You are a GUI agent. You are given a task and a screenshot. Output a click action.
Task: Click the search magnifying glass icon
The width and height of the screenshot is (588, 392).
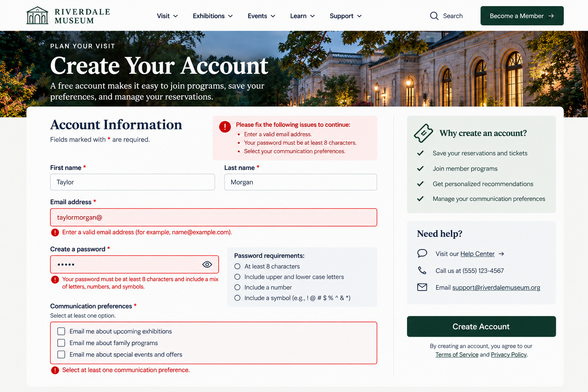(434, 16)
